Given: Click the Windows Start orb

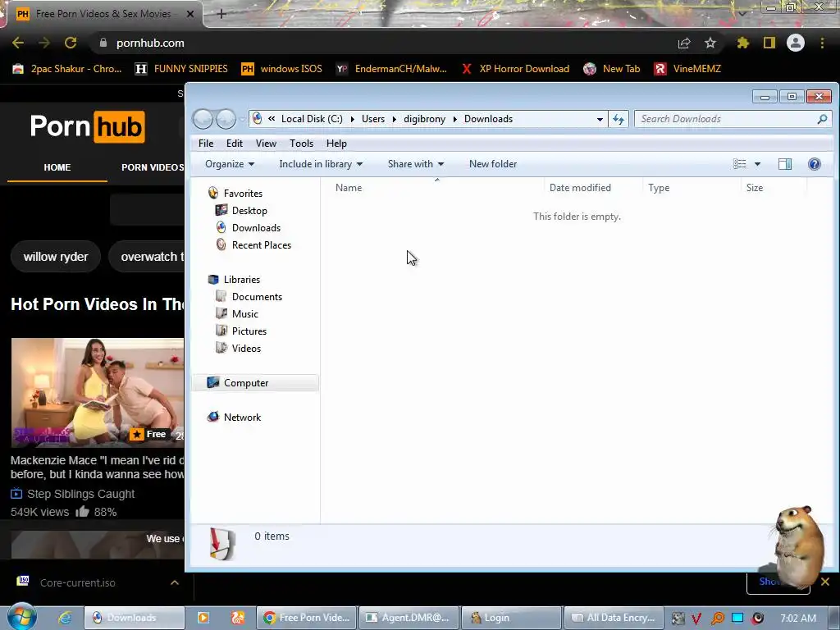Looking at the screenshot, I should click(22, 617).
